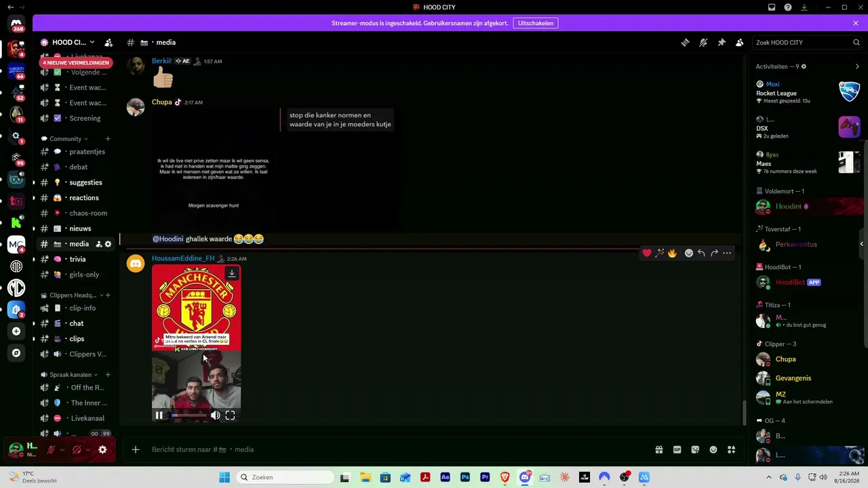Download the Manchester United video attachment
The image size is (868, 488).
pyautogui.click(x=232, y=273)
